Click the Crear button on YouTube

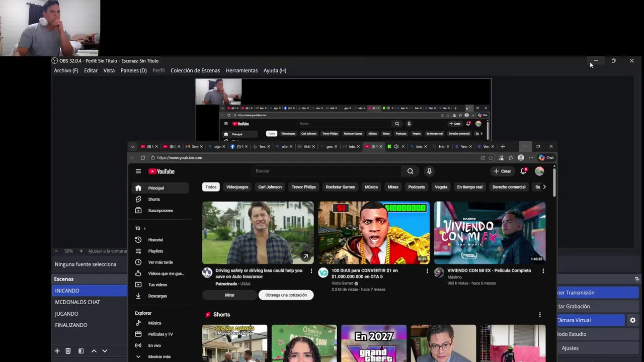pos(502,171)
